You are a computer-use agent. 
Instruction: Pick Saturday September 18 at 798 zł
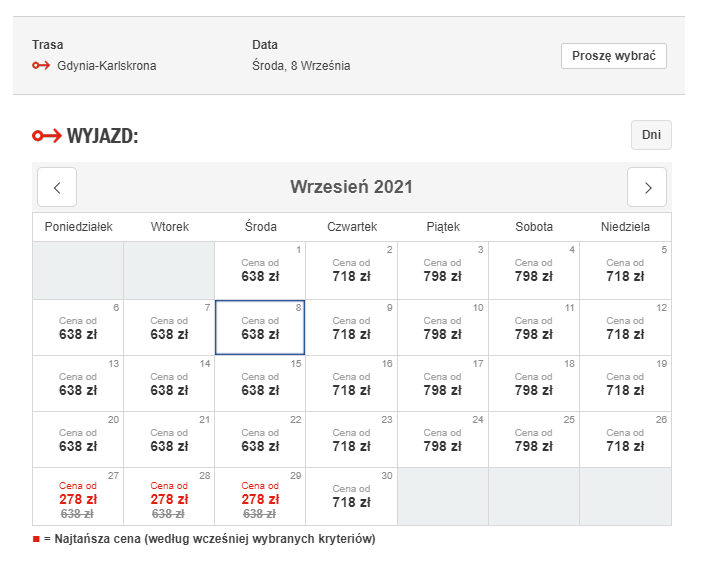click(533, 383)
